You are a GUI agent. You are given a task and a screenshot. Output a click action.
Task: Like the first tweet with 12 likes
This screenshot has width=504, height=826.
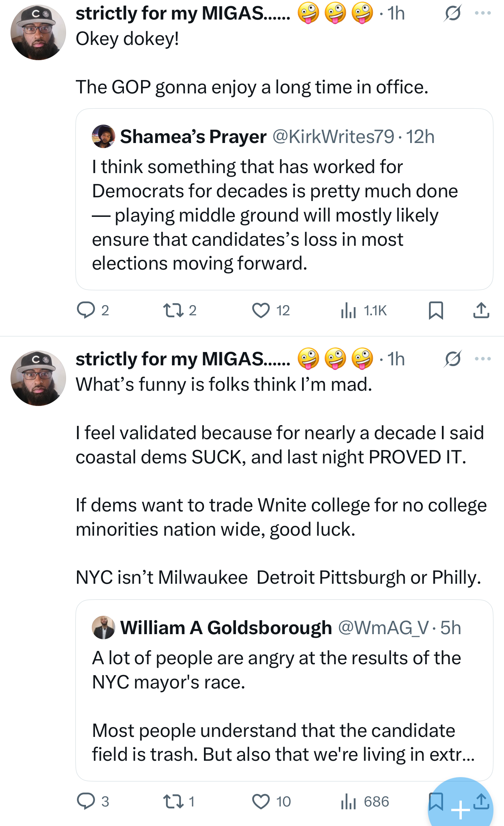pos(261,311)
